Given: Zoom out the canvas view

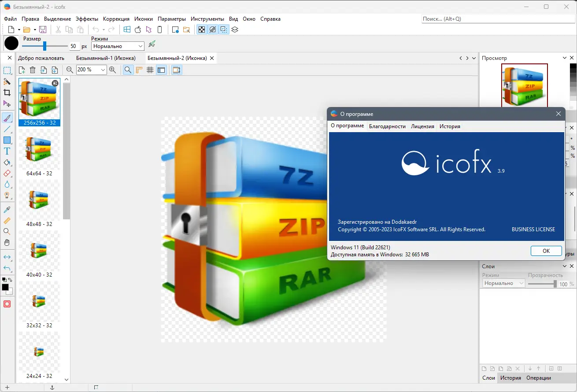Looking at the screenshot, I should click(70, 70).
